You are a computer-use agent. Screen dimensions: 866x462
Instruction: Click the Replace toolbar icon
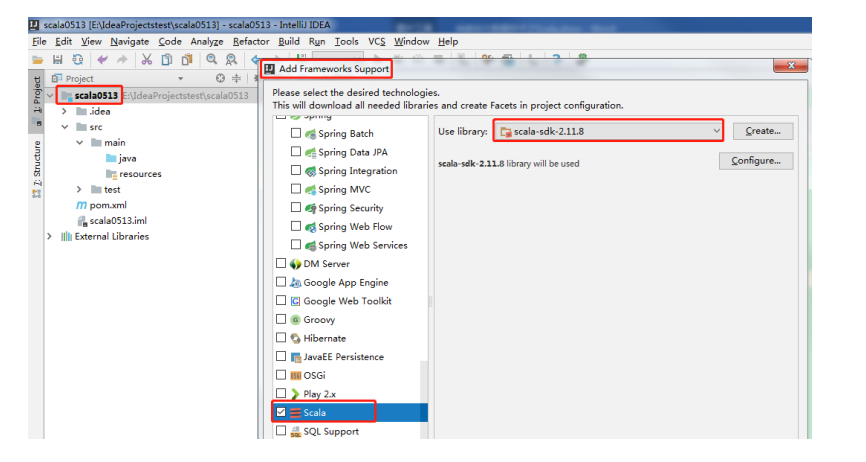coord(231,60)
